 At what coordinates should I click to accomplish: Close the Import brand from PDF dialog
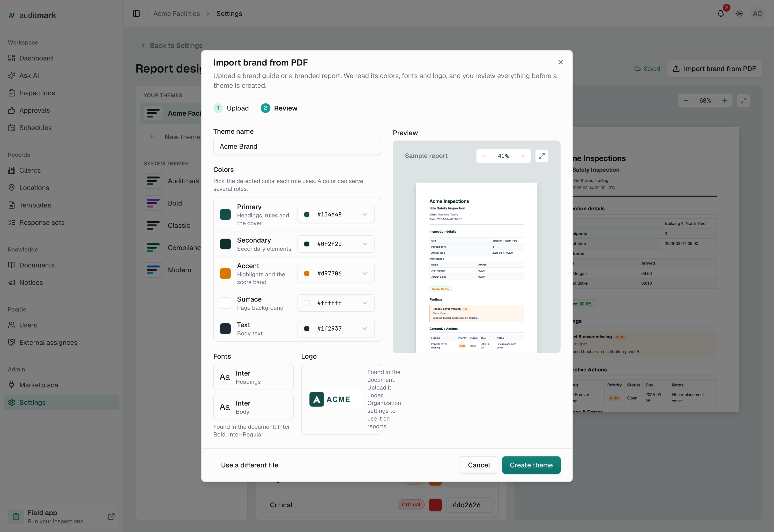(x=560, y=62)
